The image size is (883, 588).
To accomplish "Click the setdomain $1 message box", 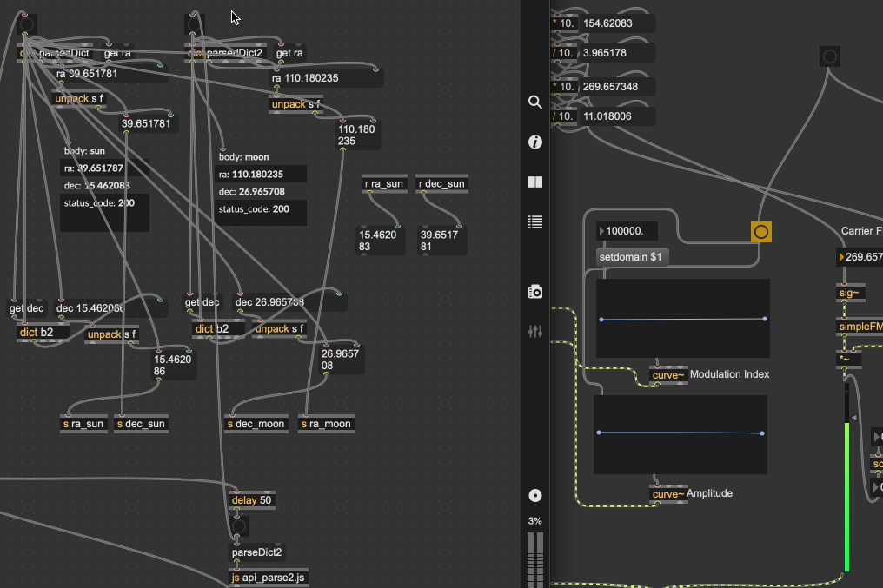I will coord(633,257).
